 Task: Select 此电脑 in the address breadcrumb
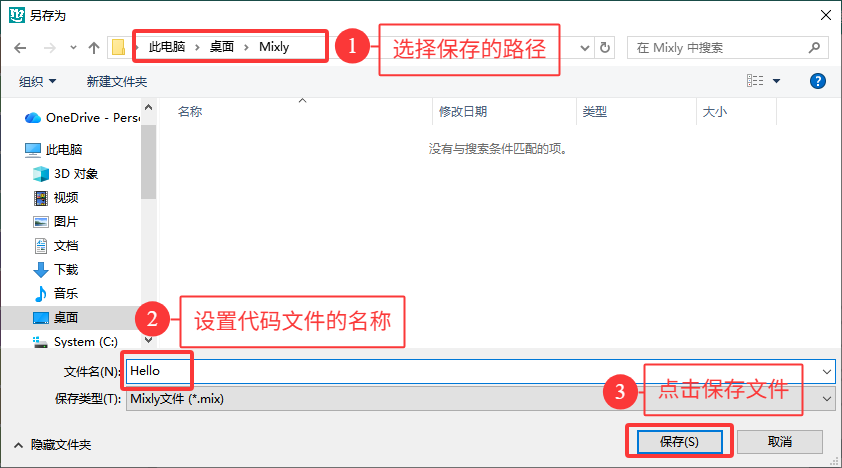(x=167, y=47)
